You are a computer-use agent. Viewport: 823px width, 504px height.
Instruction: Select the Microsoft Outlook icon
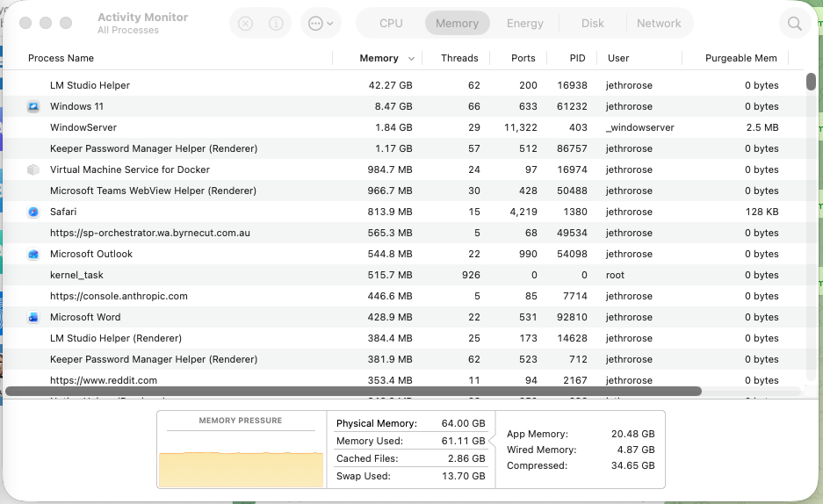coord(33,254)
